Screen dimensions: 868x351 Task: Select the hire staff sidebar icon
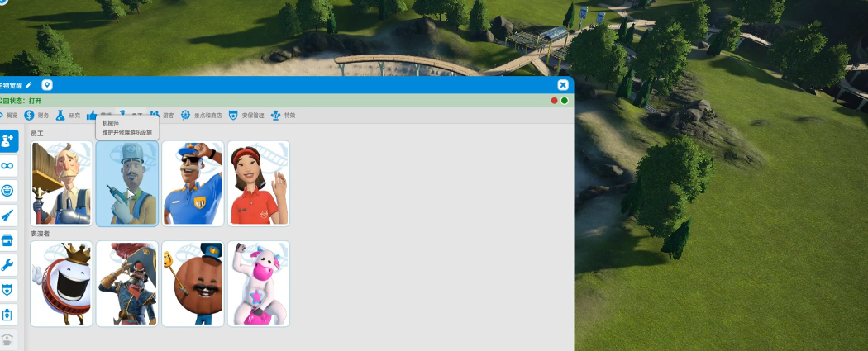pyautogui.click(x=7, y=141)
